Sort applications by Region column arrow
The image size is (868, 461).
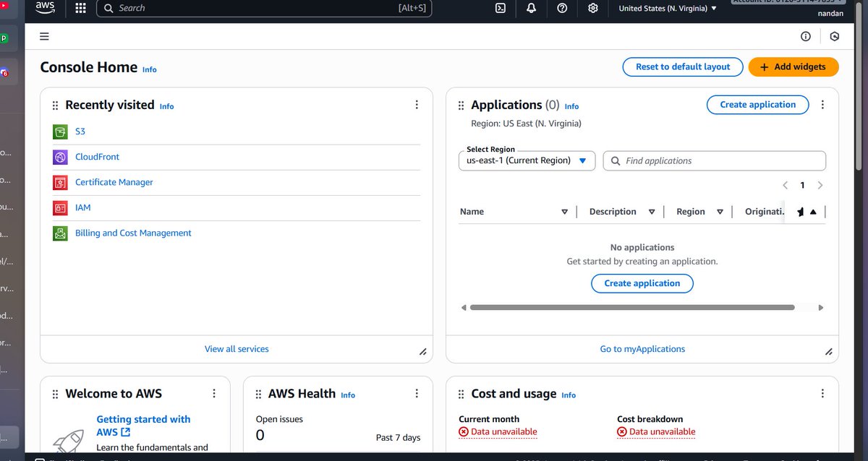tap(720, 212)
